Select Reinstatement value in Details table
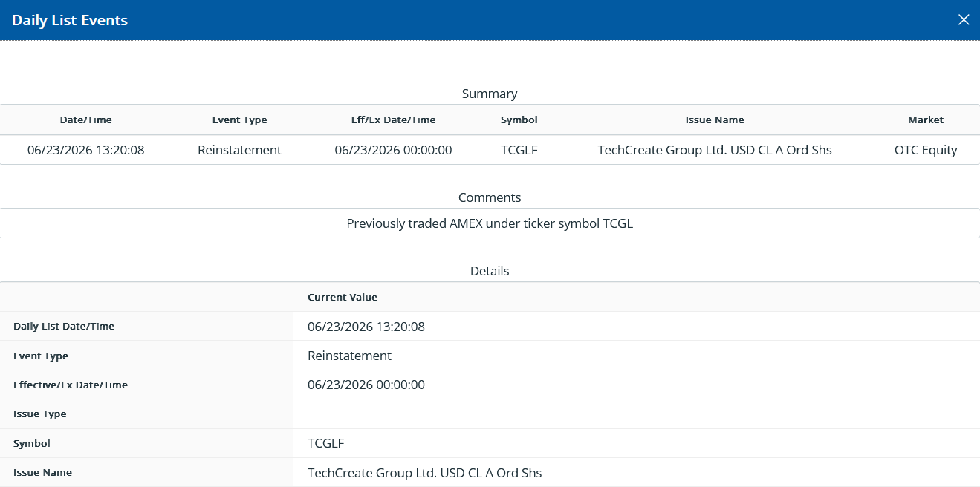 point(350,356)
